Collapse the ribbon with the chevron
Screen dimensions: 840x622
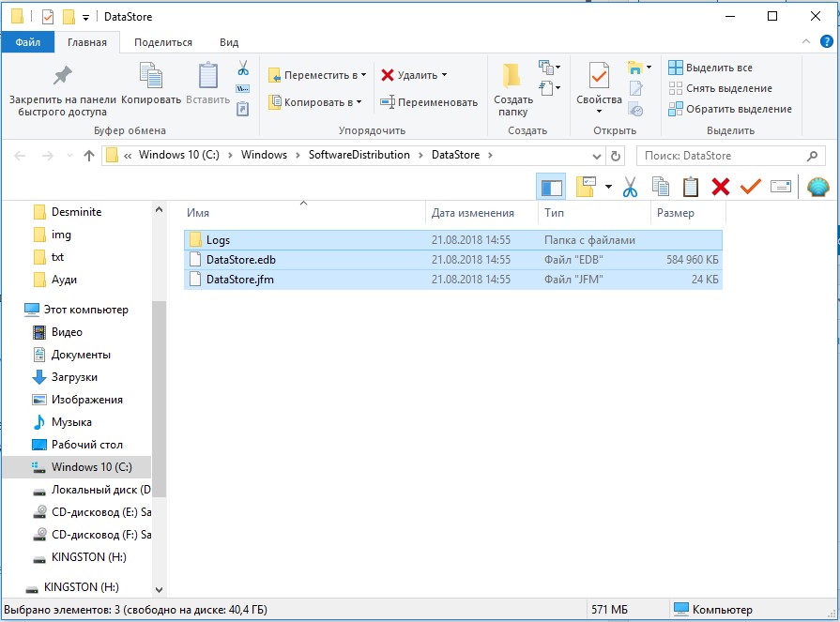point(805,42)
